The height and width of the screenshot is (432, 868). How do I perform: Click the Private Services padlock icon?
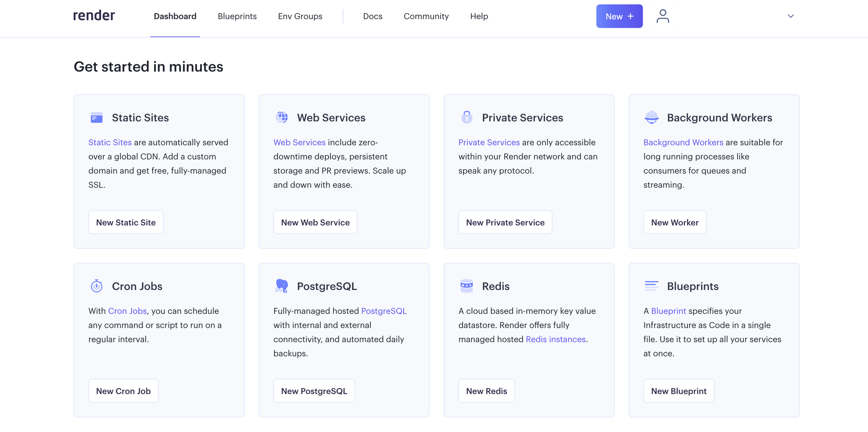[x=467, y=117]
